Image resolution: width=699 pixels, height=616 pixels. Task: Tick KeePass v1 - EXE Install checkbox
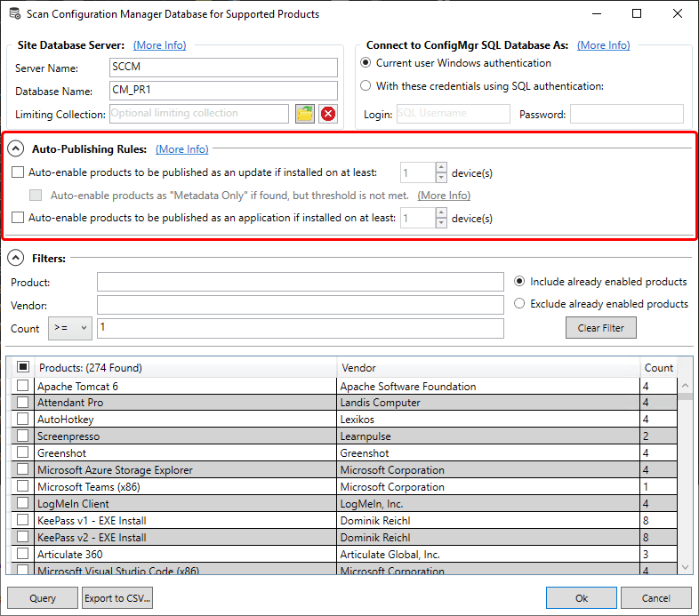23,520
